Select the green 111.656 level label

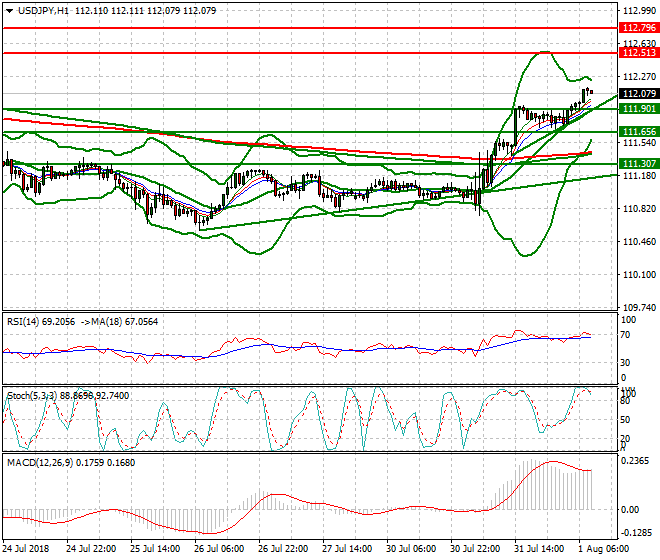click(638, 132)
